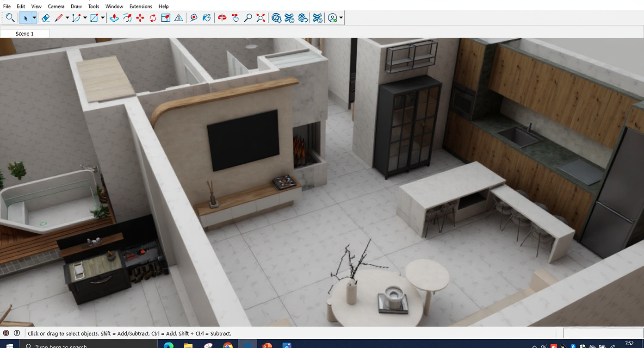
Task: Open the Camera menu
Action: click(56, 6)
